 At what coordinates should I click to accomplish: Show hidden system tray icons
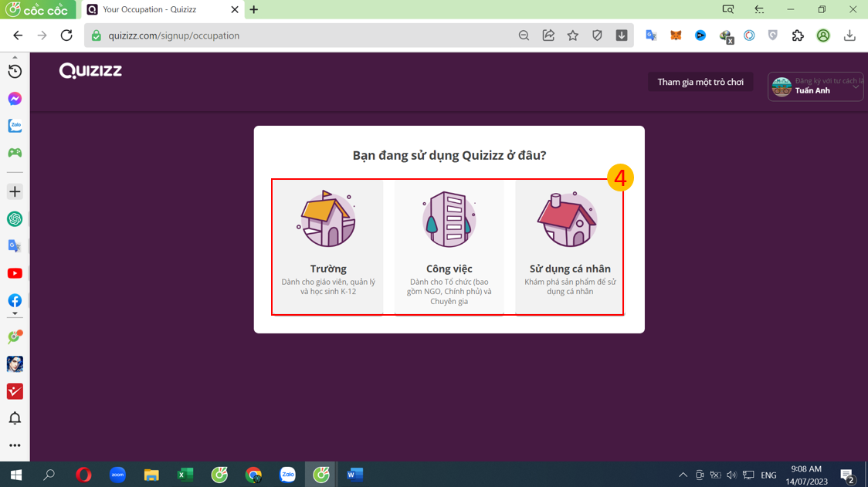click(x=683, y=475)
